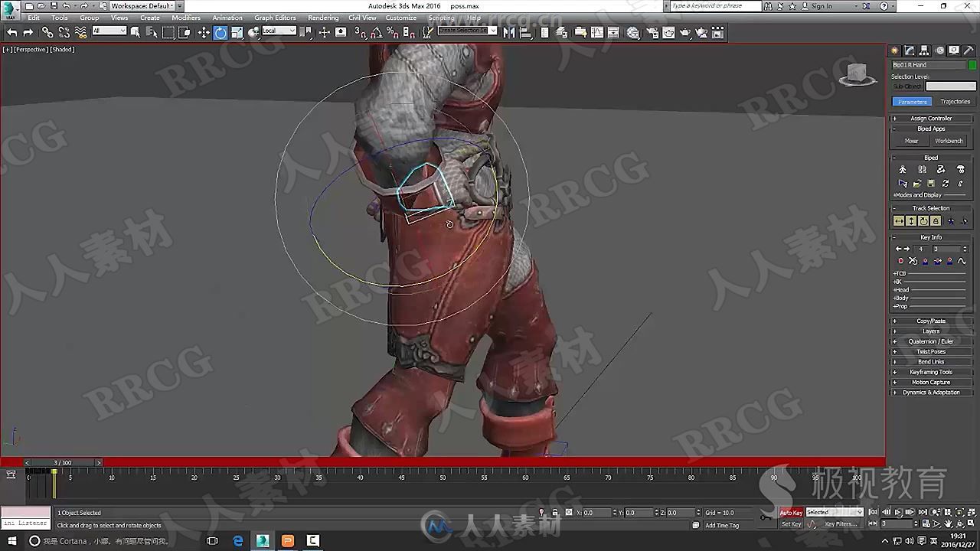Open the Material Editor icon
The height and width of the screenshot is (551, 980).
[633, 32]
